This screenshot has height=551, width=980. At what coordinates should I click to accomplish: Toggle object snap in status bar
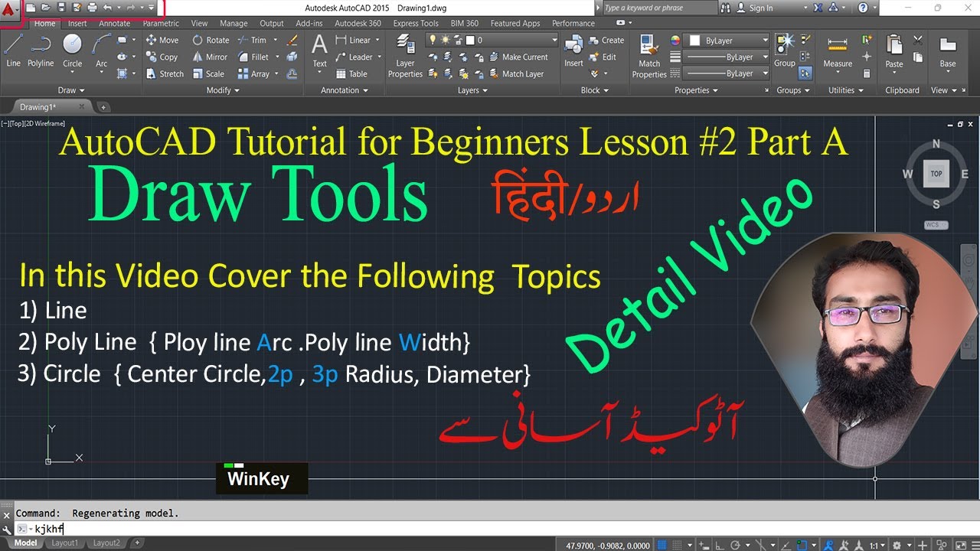802,545
